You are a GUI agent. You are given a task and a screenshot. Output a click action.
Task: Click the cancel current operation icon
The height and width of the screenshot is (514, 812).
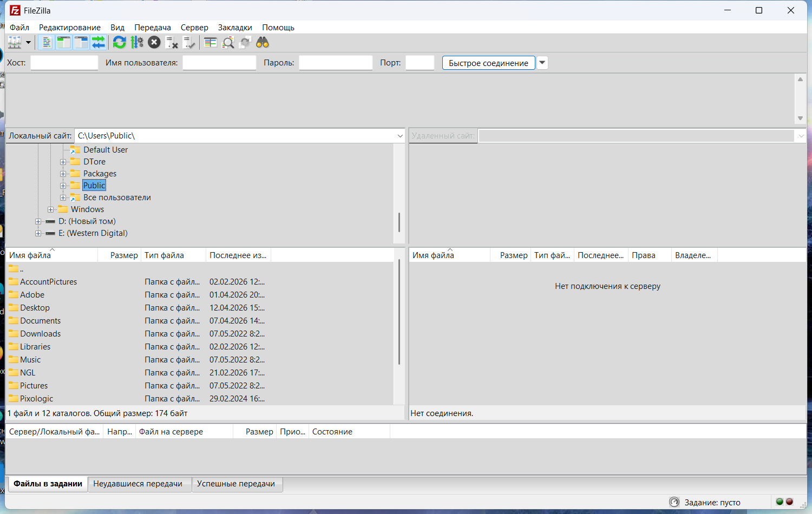point(154,42)
